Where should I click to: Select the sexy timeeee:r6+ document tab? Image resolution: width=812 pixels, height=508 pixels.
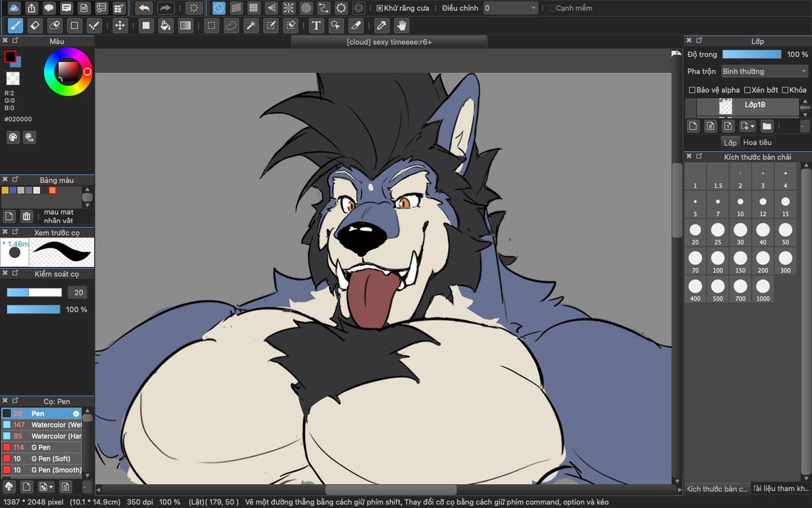(x=389, y=41)
